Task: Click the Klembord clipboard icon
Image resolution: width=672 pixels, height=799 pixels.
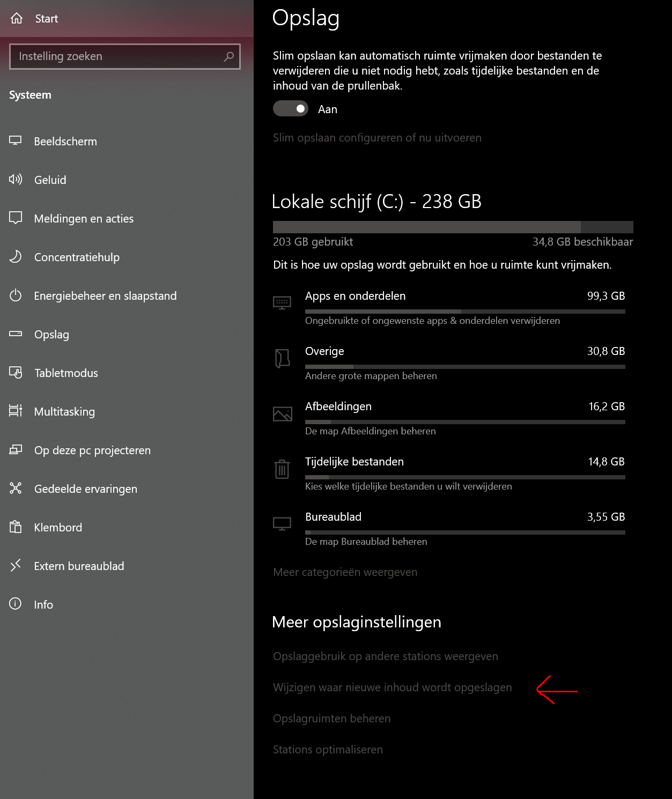Action: point(16,527)
